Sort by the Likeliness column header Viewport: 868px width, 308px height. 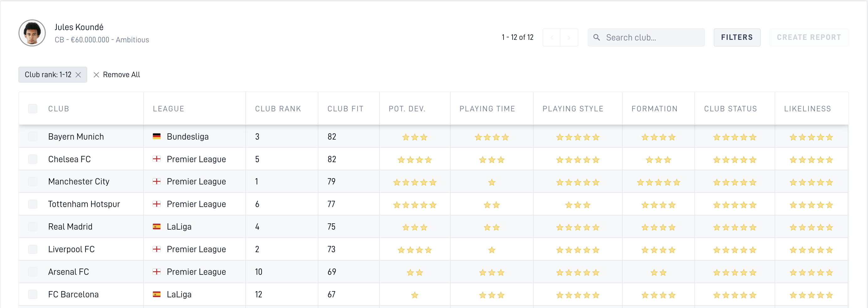(x=807, y=109)
